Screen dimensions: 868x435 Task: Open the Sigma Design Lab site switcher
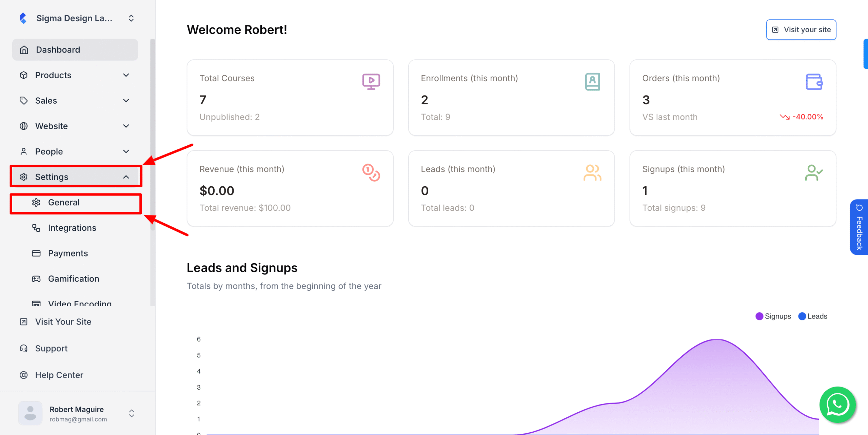point(131,18)
